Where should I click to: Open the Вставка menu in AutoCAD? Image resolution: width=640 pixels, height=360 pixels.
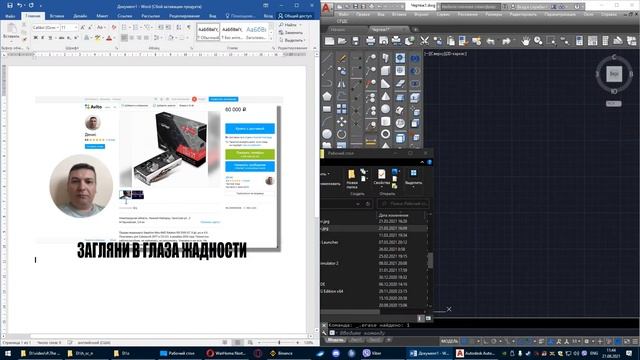pyautogui.click(x=399, y=14)
